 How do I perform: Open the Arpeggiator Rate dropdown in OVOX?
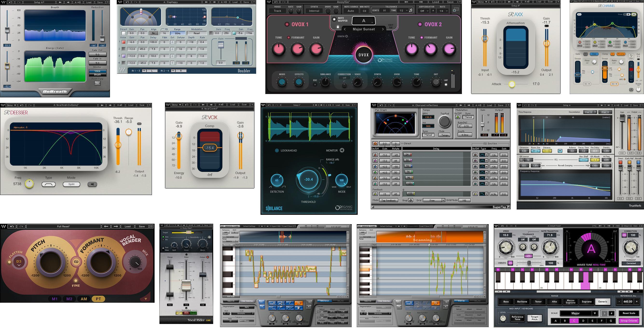pyautogui.click(x=443, y=11)
